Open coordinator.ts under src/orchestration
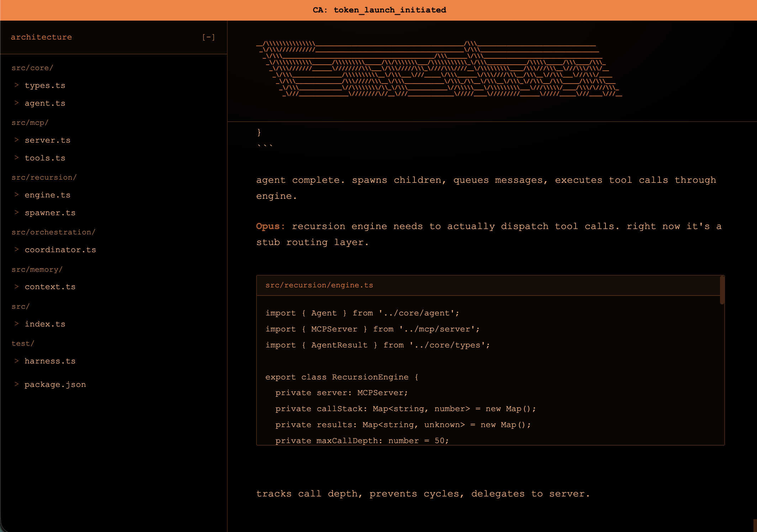Screen dimensions: 757x532 pyautogui.click(x=60, y=250)
